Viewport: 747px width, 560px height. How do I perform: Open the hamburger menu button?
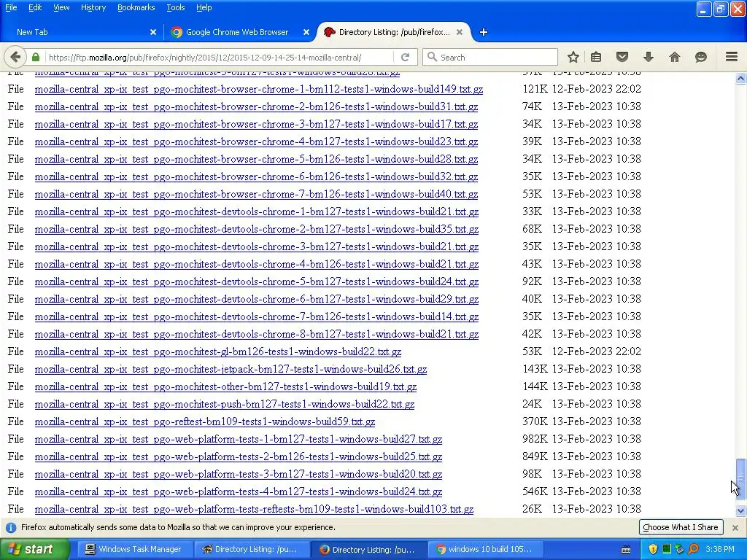[x=732, y=57]
